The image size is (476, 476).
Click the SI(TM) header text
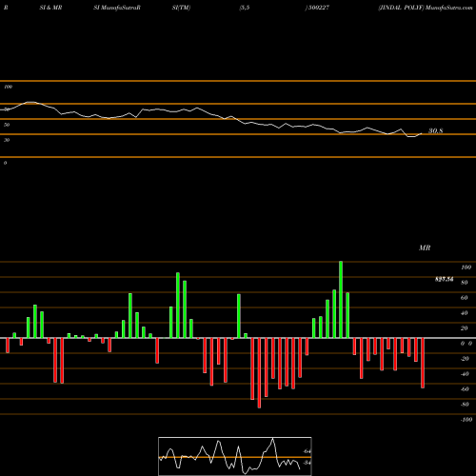click(181, 8)
